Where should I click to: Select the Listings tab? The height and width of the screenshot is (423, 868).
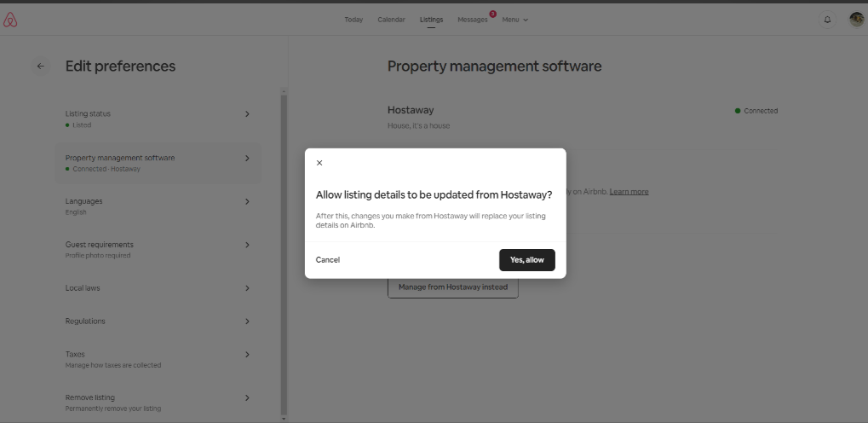[x=431, y=20]
